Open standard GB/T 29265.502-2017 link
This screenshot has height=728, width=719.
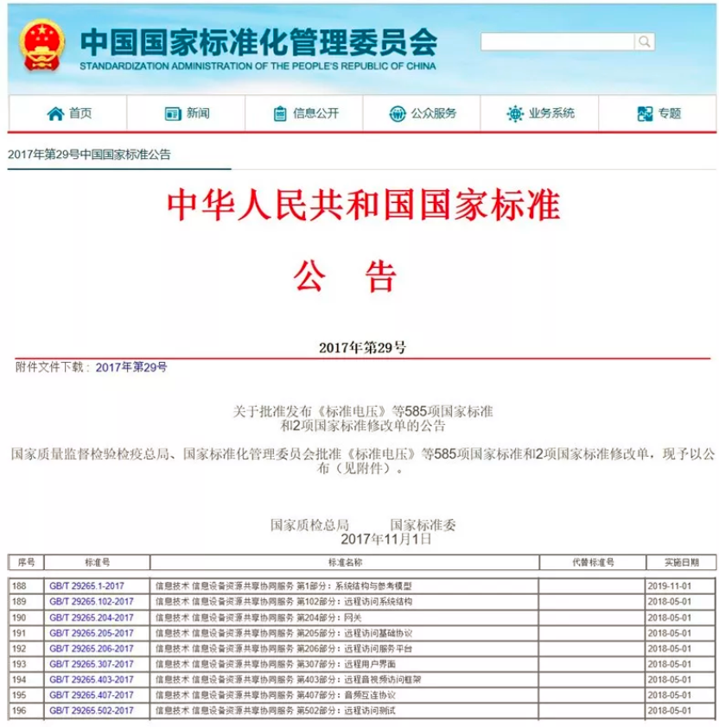click(92, 711)
